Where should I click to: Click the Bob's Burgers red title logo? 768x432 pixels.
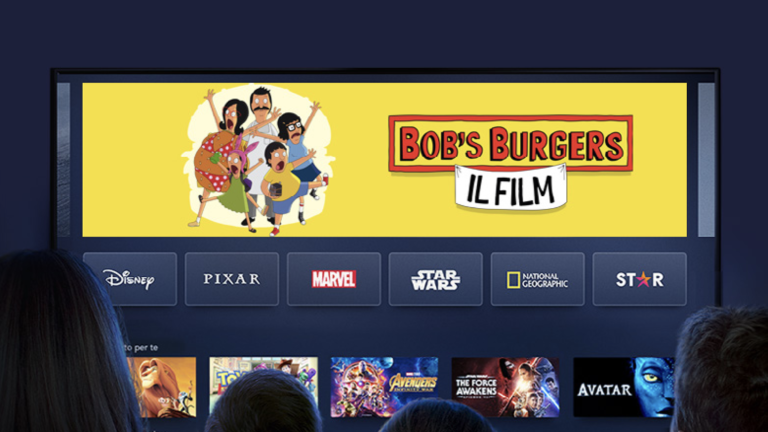click(x=510, y=143)
